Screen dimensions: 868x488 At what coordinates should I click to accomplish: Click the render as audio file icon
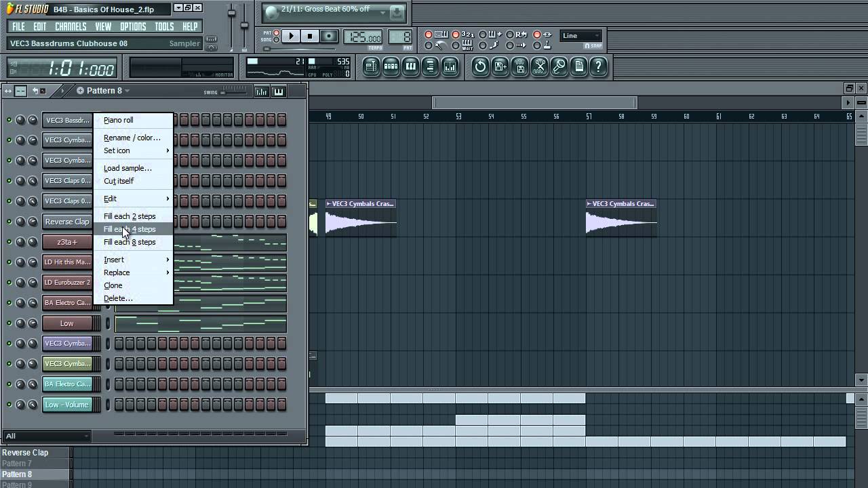(x=519, y=66)
